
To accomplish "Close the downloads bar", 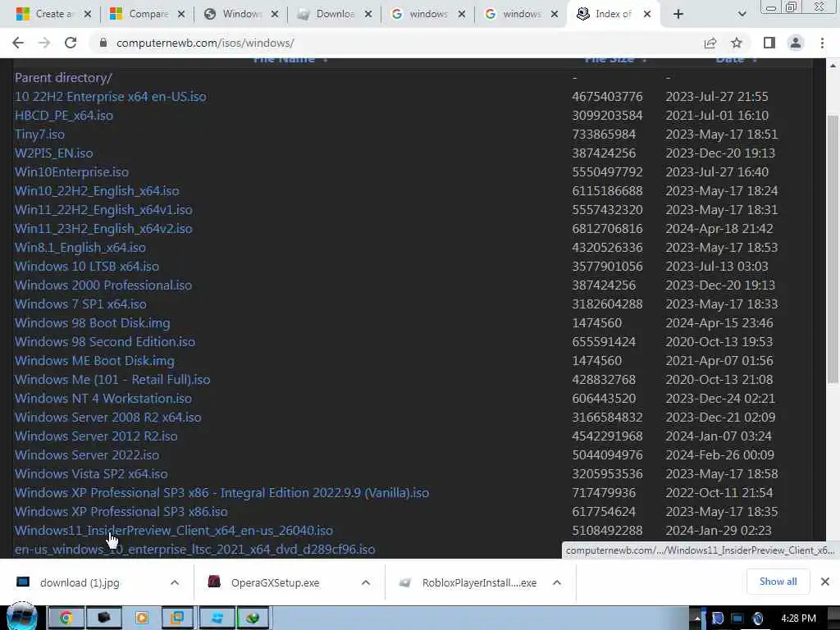I will pos(825,582).
